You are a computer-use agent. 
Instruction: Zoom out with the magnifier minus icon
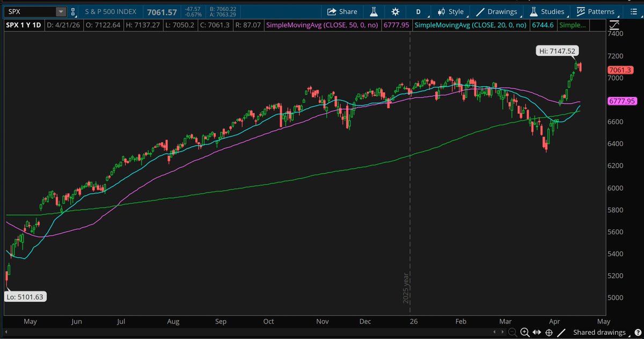coord(513,333)
